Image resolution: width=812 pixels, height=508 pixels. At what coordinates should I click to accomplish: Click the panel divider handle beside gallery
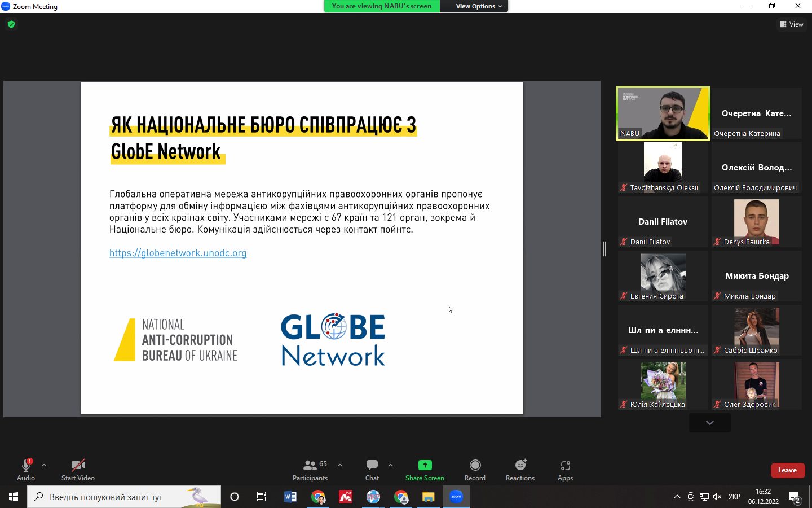point(604,248)
